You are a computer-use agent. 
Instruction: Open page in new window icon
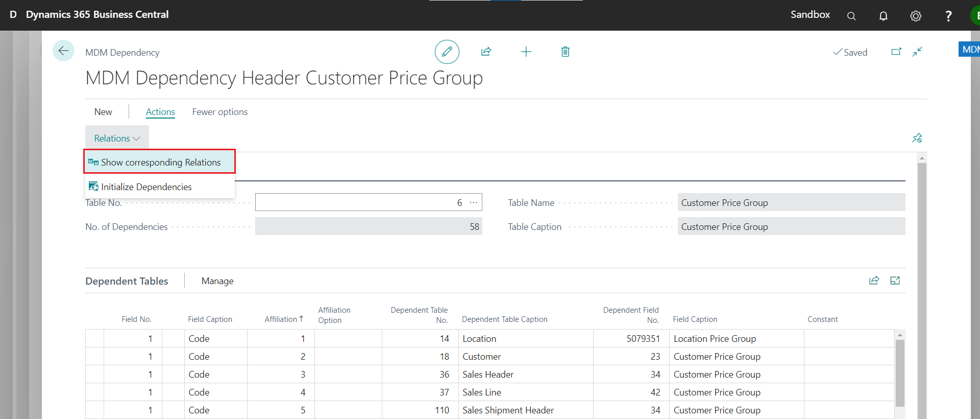click(x=896, y=52)
